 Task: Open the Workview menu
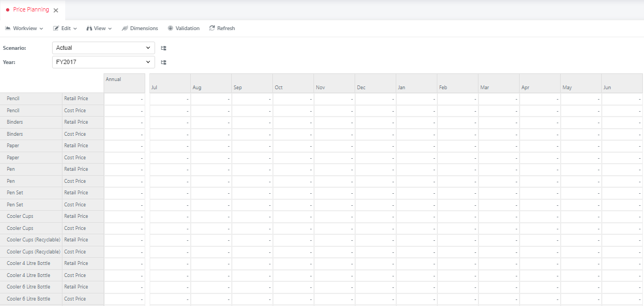pos(24,28)
